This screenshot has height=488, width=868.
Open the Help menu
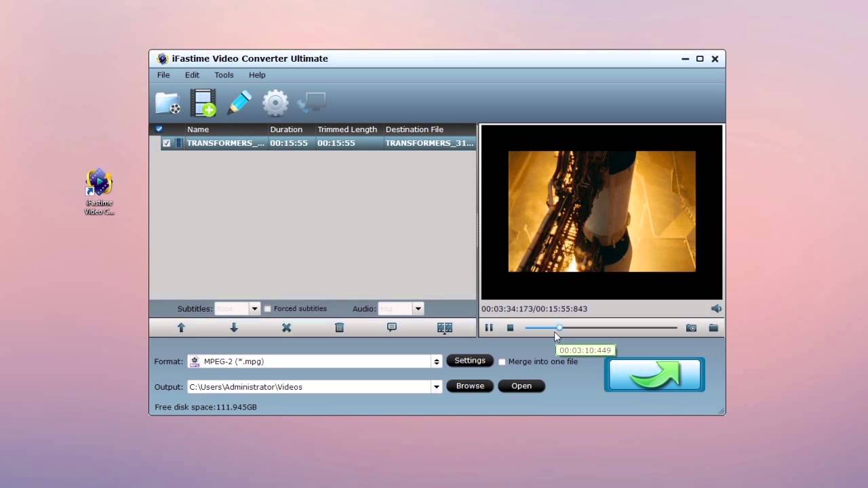coord(257,75)
